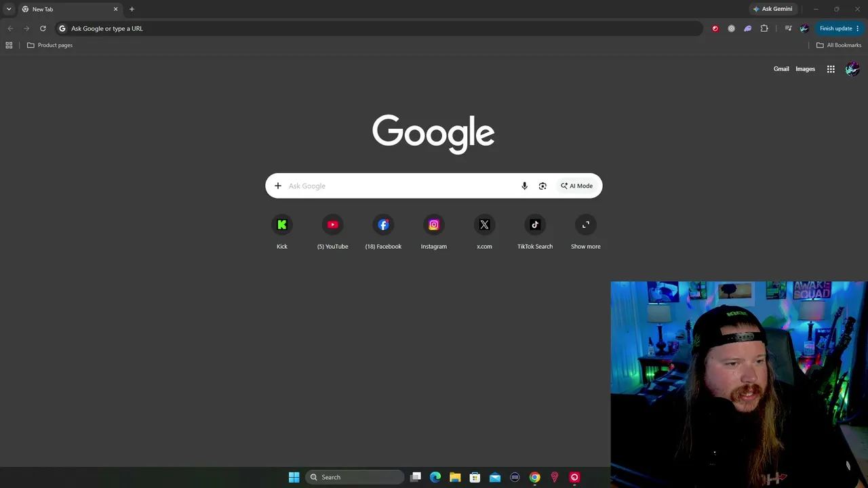Viewport: 868px width, 488px height.
Task: Open the apps grid in the bookmarks bar
Action: (x=9, y=45)
